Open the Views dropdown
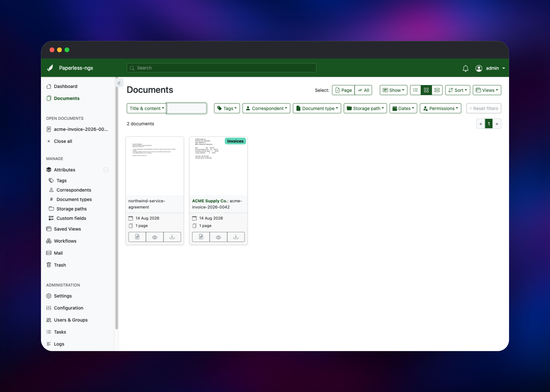550x392 pixels. pyautogui.click(x=487, y=90)
